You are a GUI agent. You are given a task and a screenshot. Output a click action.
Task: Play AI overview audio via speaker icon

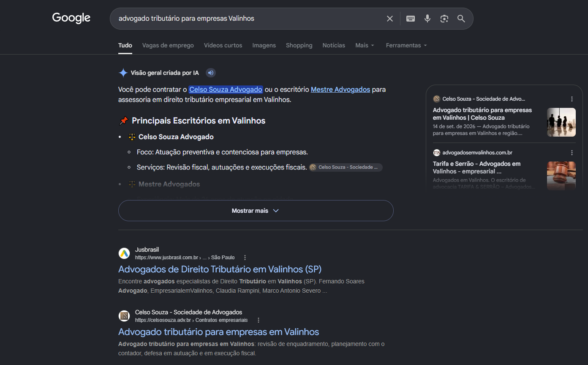(211, 73)
